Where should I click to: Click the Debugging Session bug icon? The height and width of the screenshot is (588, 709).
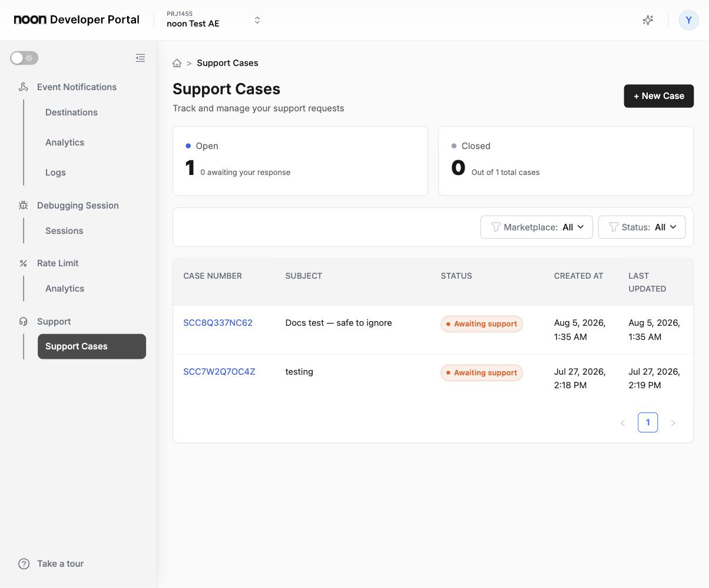point(24,206)
